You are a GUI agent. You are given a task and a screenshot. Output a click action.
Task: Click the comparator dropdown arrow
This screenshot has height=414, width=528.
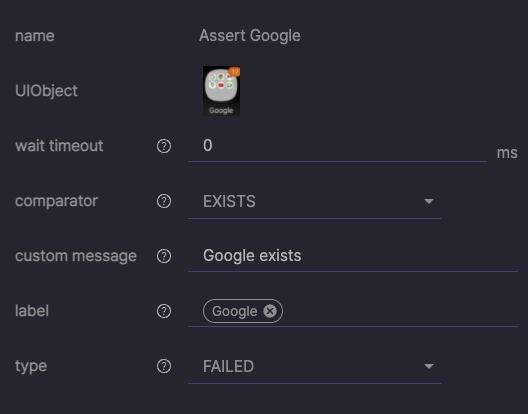(x=429, y=201)
